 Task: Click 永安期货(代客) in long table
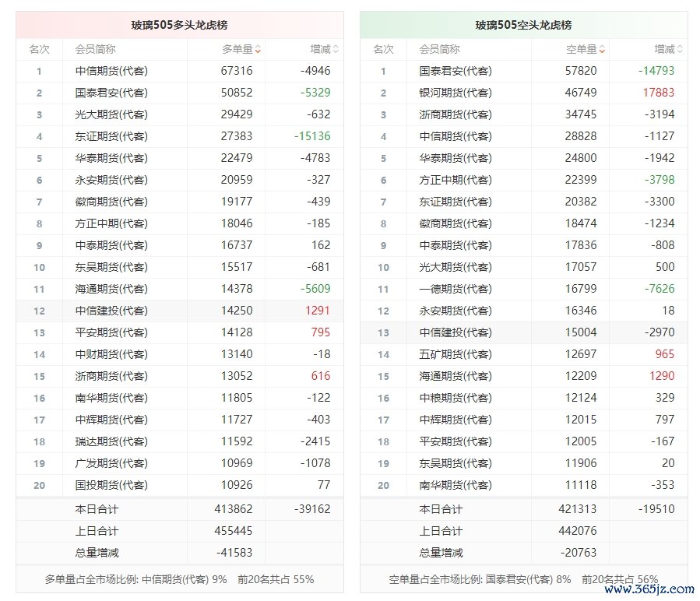point(111,181)
